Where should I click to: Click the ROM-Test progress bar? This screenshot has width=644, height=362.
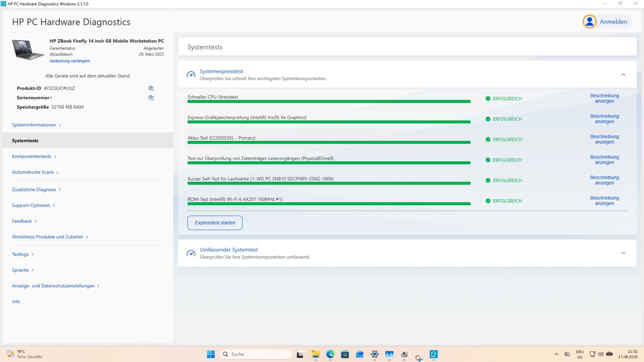[x=329, y=204]
